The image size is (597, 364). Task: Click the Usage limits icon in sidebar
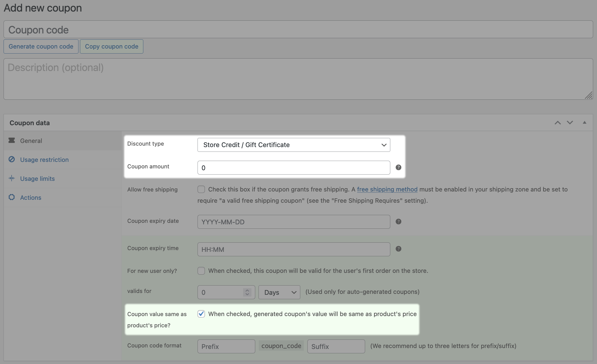click(x=12, y=178)
